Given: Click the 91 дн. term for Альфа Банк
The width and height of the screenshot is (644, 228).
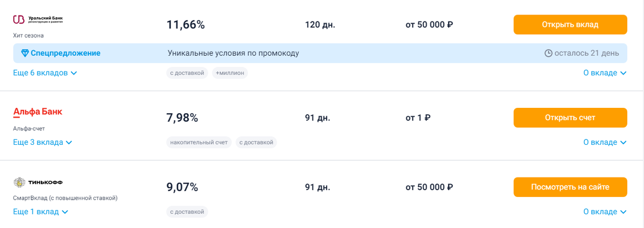Looking at the screenshot, I should pyautogui.click(x=318, y=117).
